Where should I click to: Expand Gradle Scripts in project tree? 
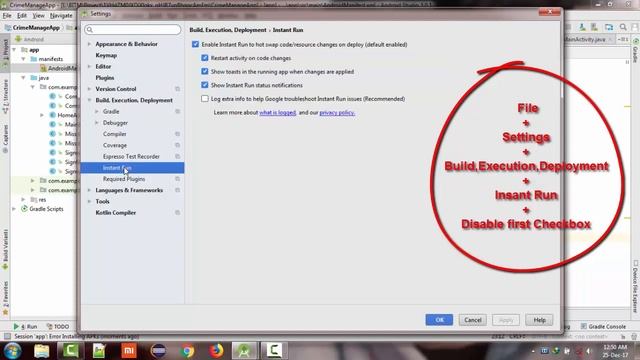15,209
